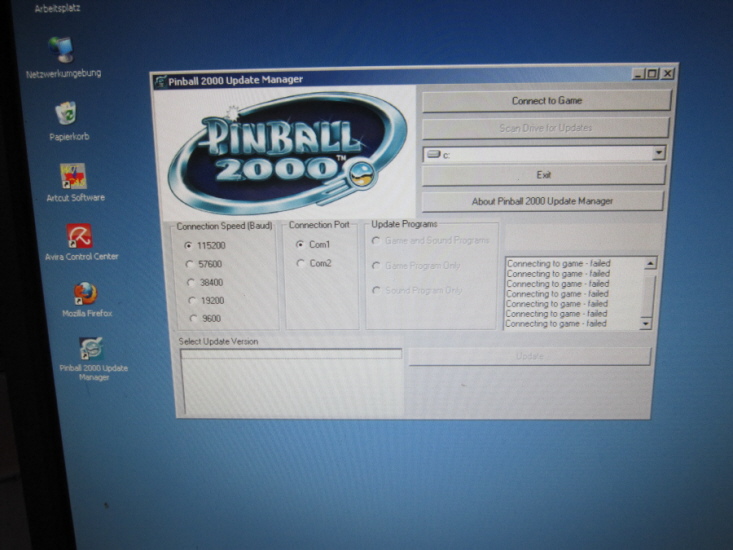Click Connect to Game button
This screenshot has width=733, height=550.
coord(546,101)
